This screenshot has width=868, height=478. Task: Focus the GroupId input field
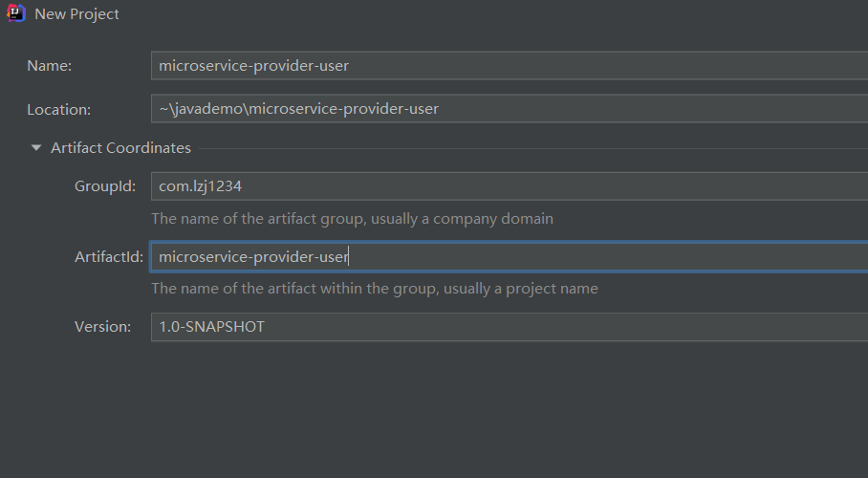[x=510, y=186]
